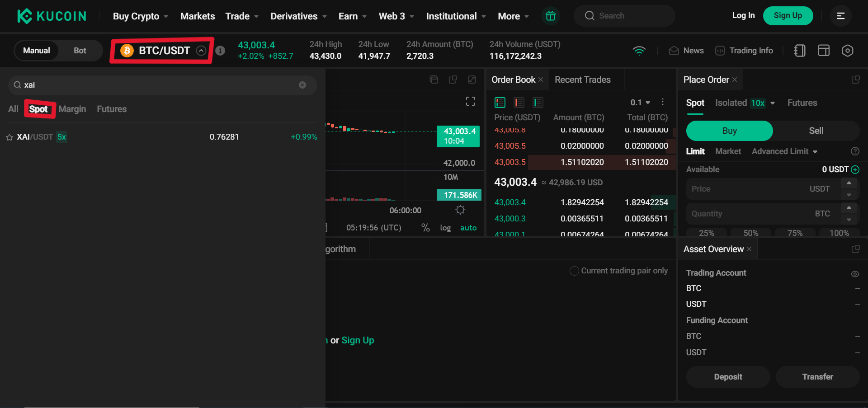
Task: Add USDT funds with plus icon
Action: (855, 169)
